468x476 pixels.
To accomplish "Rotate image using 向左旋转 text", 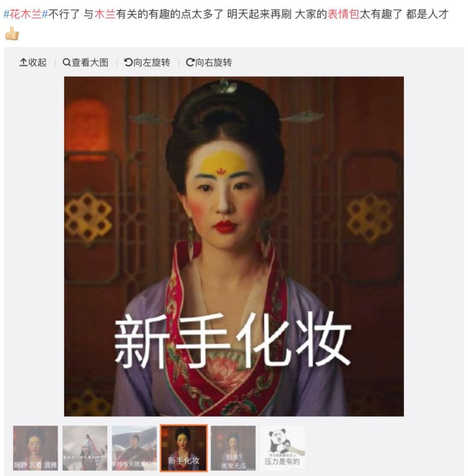I will (147, 62).
